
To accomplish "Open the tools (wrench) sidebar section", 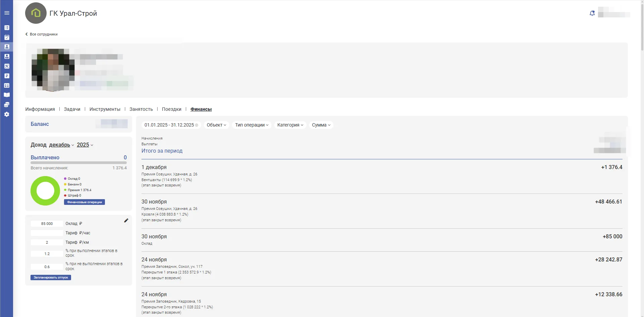I will click(7, 66).
